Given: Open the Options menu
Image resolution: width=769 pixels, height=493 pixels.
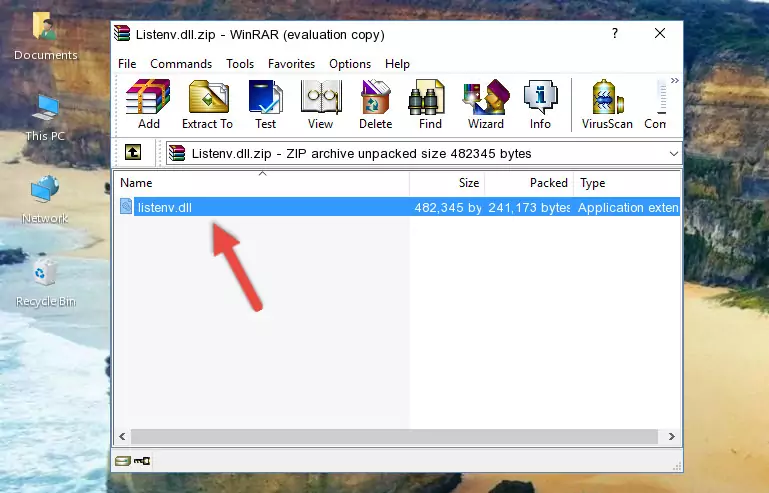Looking at the screenshot, I should tap(350, 64).
